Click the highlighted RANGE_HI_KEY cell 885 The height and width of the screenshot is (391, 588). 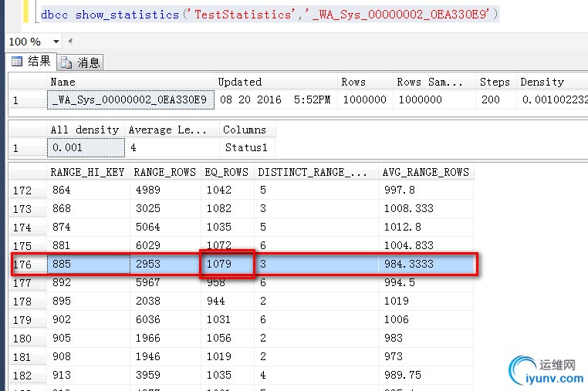pyautogui.click(x=89, y=264)
